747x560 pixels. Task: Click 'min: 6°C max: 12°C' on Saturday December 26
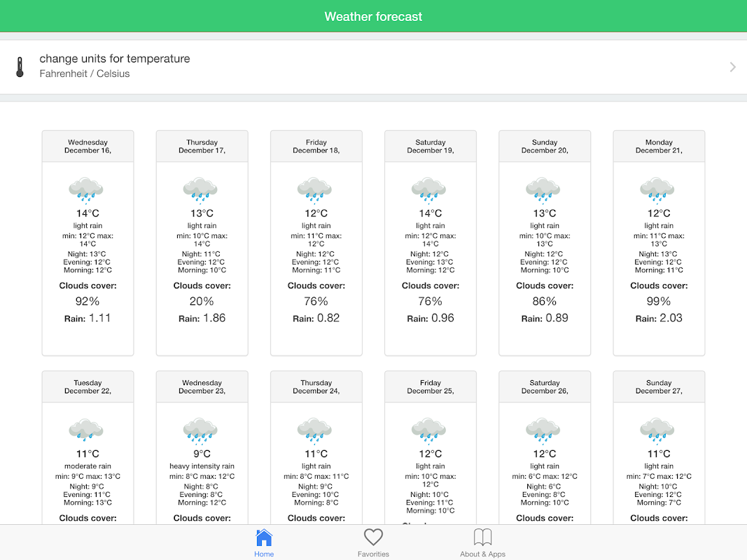[x=545, y=476]
